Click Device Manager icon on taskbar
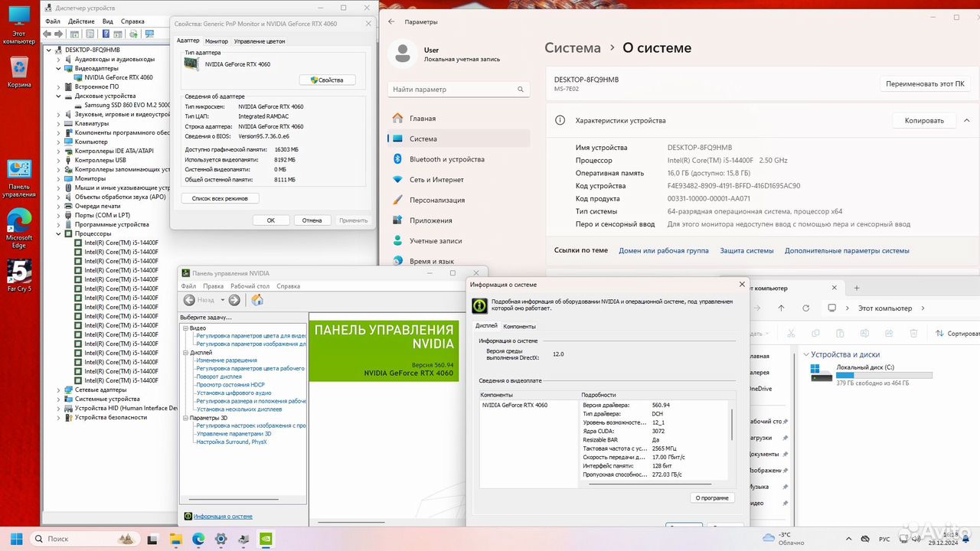 point(243,539)
